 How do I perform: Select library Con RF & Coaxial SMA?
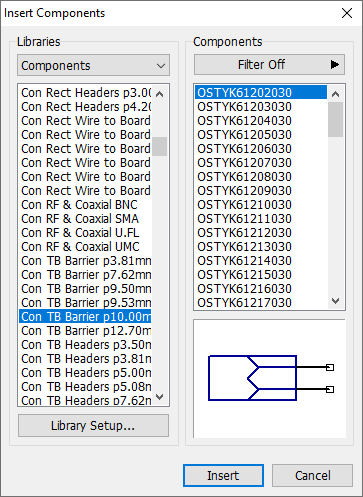[x=86, y=219]
